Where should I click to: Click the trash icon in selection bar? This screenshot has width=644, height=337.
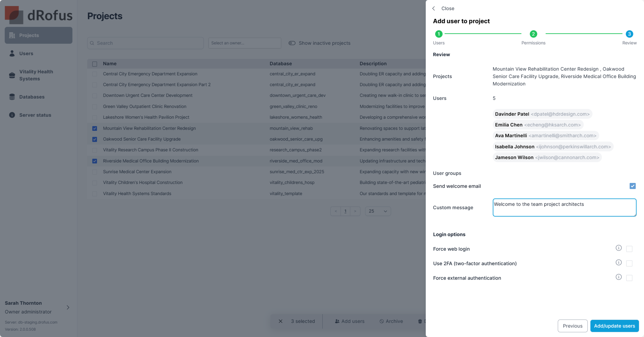(x=420, y=321)
